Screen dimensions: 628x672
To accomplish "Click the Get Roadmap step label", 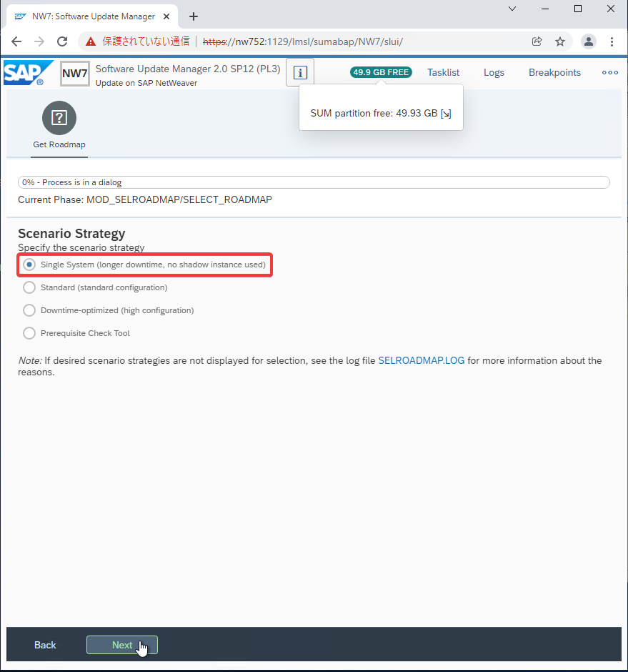I will pyautogui.click(x=59, y=145).
